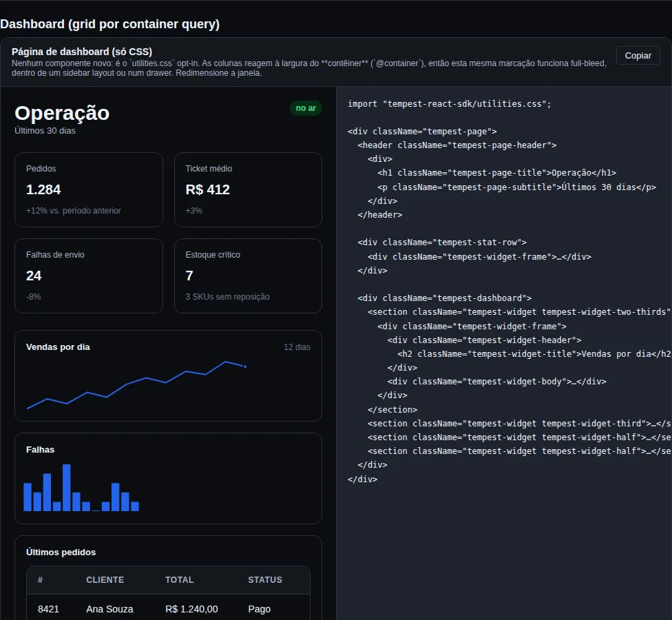The image size is (672, 620).
Task: Click the R$ 1.240,00 cell
Action: pos(191,609)
